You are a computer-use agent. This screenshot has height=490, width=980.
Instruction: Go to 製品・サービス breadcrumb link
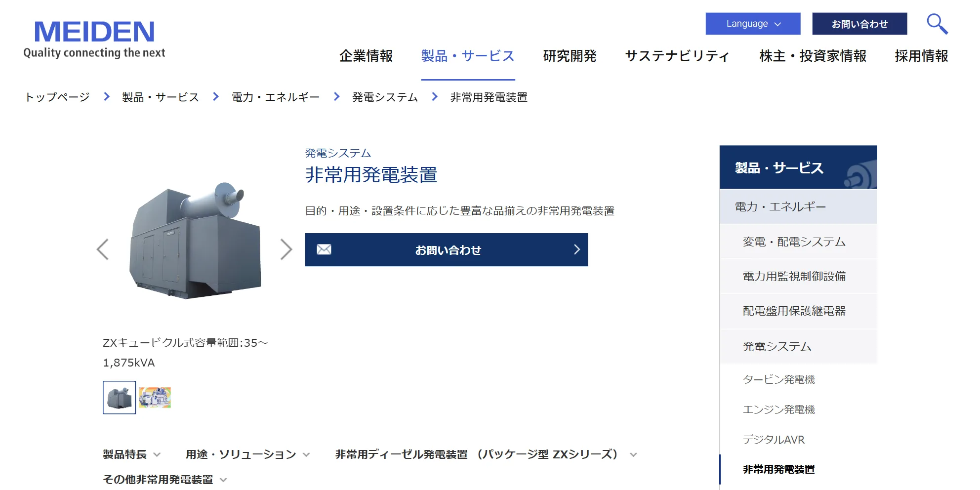(x=161, y=97)
